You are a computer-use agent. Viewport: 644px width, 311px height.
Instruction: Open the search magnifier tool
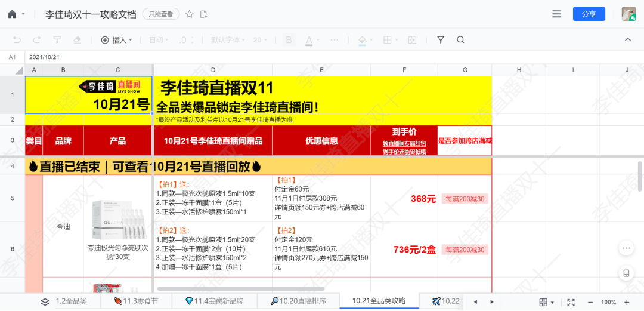coord(460,40)
